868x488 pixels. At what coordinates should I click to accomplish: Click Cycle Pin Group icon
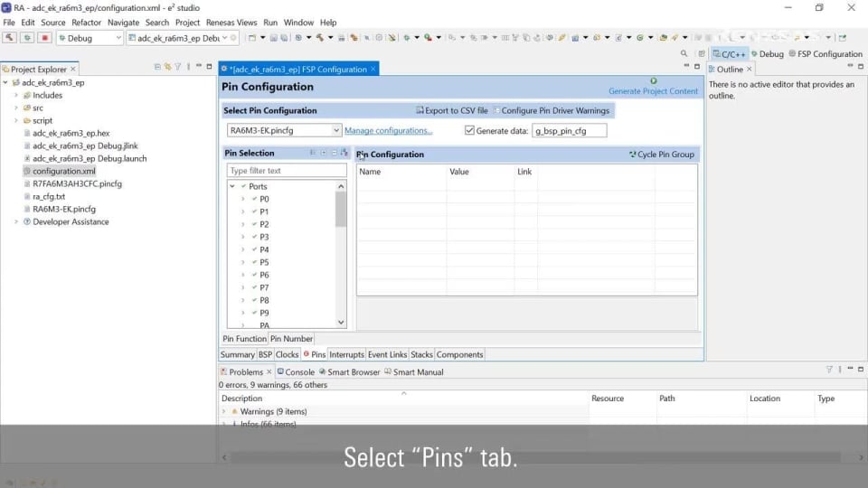632,155
